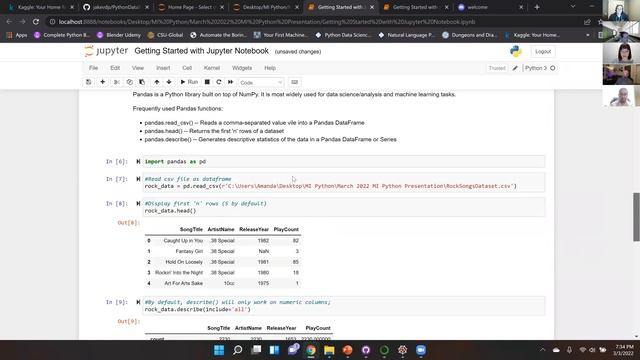640x360 pixels.
Task: Open the Help menu
Action: (270, 68)
